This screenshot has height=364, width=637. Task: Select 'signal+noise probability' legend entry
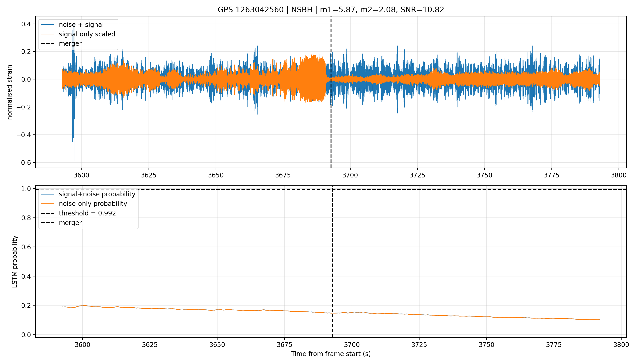click(97, 194)
